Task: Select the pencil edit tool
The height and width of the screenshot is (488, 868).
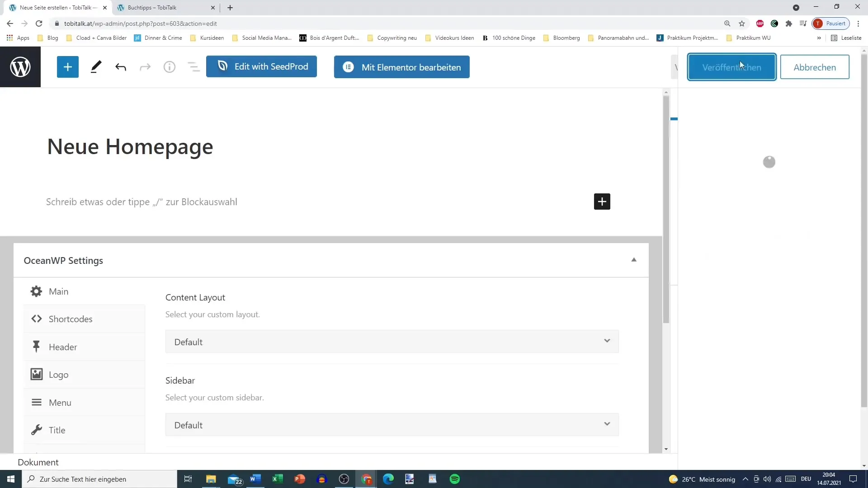Action: tap(96, 67)
